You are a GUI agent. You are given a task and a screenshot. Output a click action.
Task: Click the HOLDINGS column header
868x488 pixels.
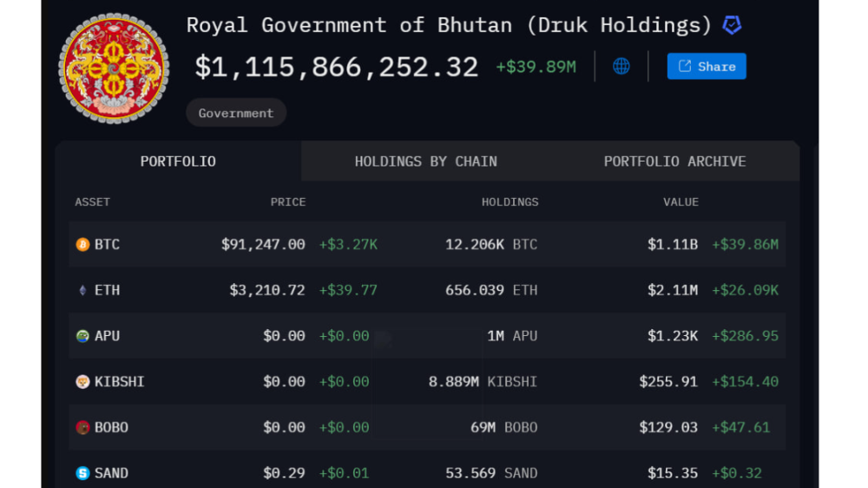point(510,201)
